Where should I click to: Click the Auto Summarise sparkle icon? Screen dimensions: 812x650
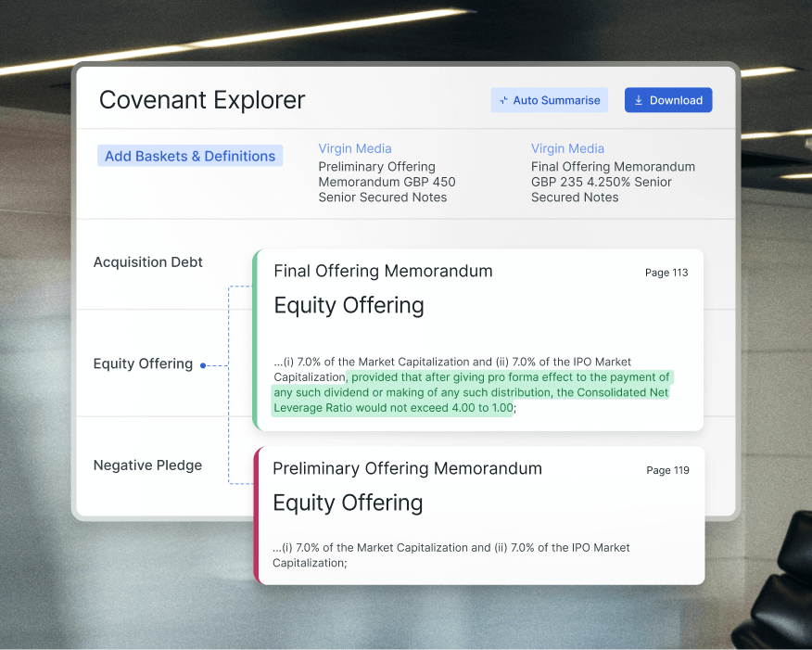click(502, 99)
